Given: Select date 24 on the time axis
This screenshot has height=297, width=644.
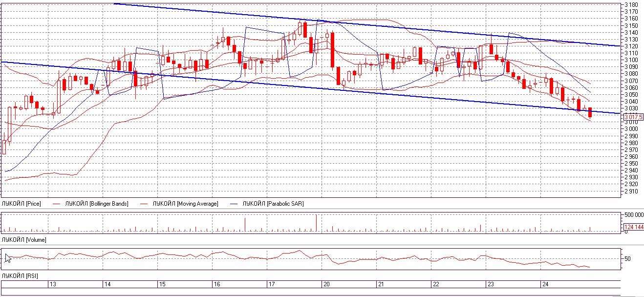Looking at the screenshot, I should click(x=545, y=284).
